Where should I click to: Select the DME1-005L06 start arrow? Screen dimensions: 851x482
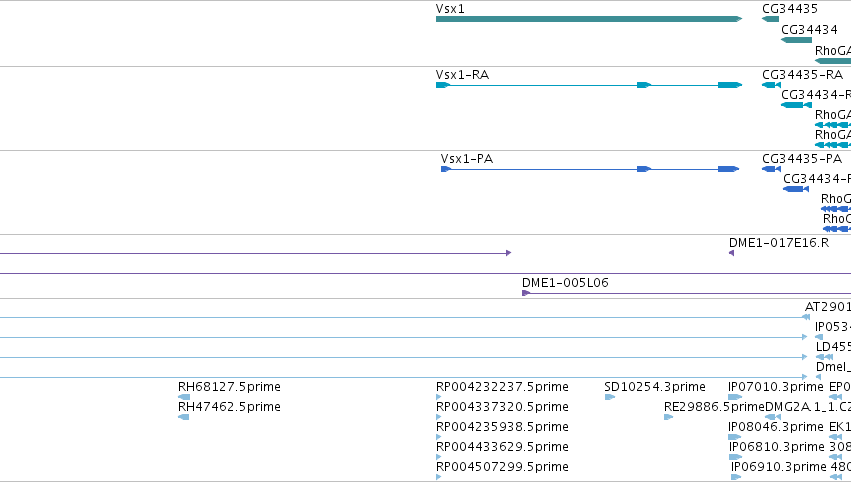coord(526,293)
